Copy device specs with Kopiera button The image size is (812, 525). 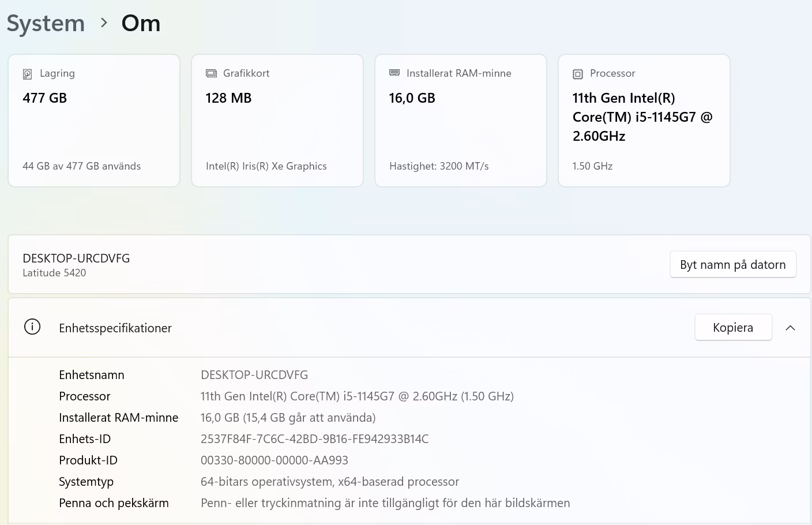pos(732,328)
